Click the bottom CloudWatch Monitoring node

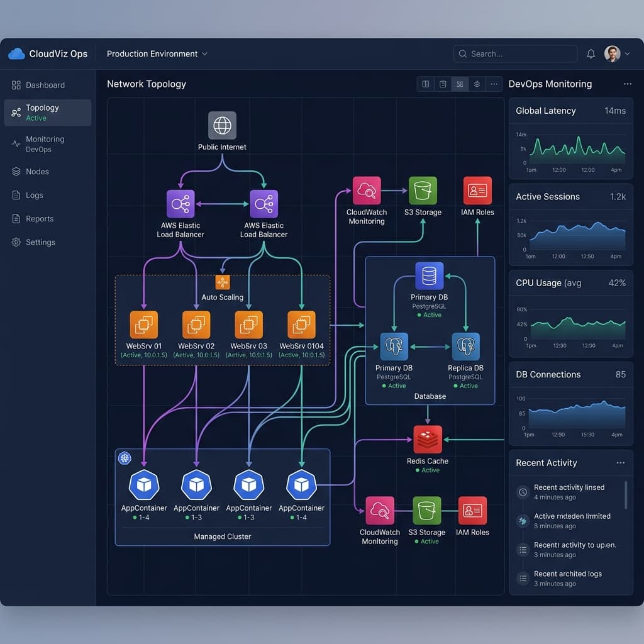click(x=380, y=511)
